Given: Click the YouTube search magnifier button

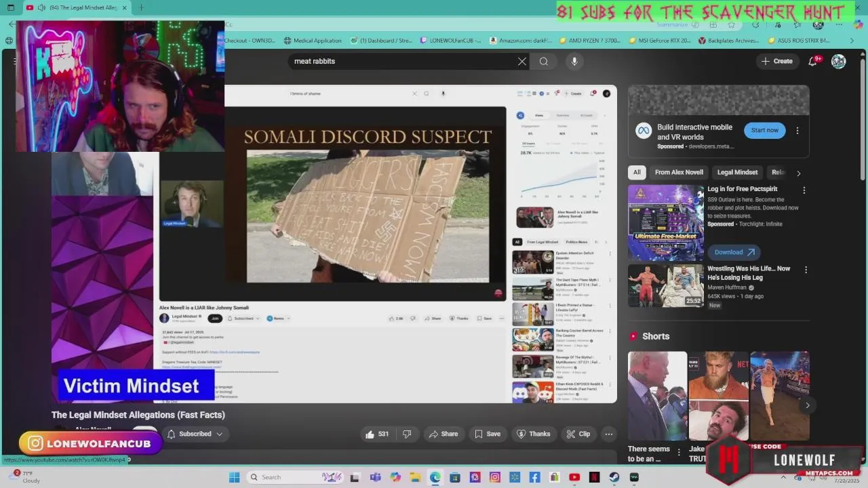Looking at the screenshot, I should [544, 61].
